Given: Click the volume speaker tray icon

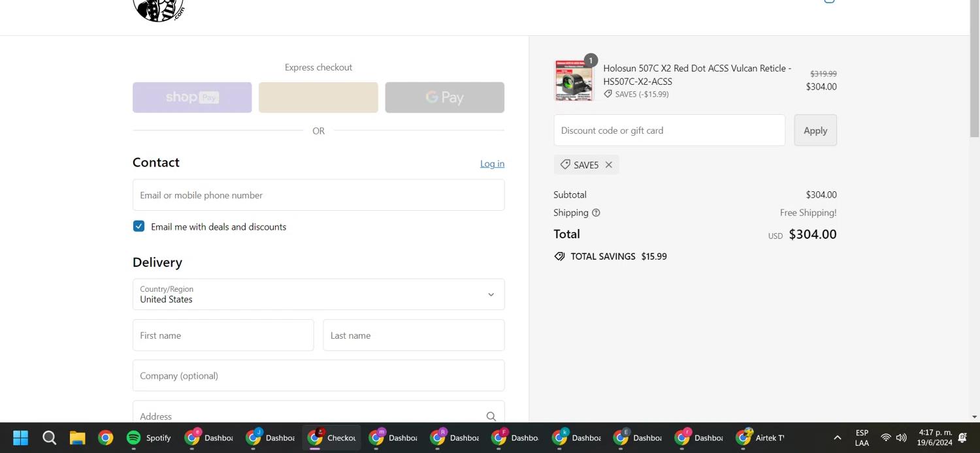Looking at the screenshot, I should tap(902, 437).
